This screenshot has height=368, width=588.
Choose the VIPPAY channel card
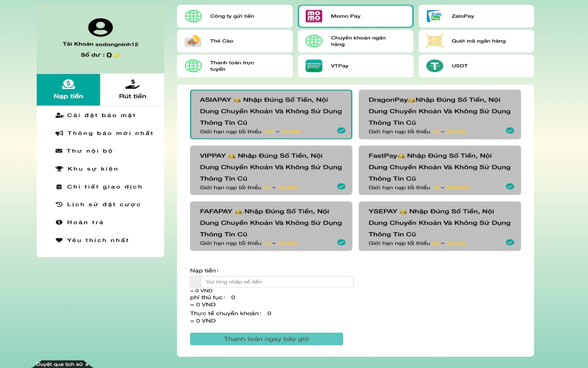click(271, 170)
